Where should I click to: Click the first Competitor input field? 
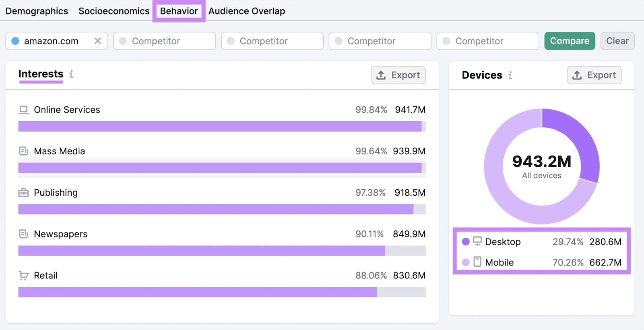165,41
